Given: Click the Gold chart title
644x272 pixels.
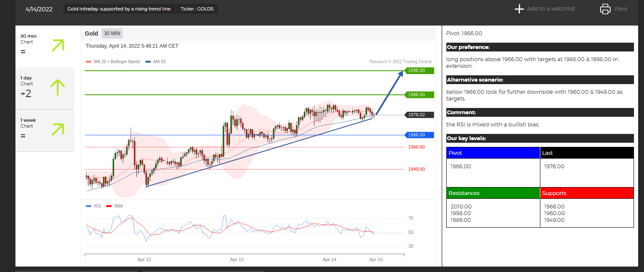Looking at the screenshot, I should click(x=92, y=33).
